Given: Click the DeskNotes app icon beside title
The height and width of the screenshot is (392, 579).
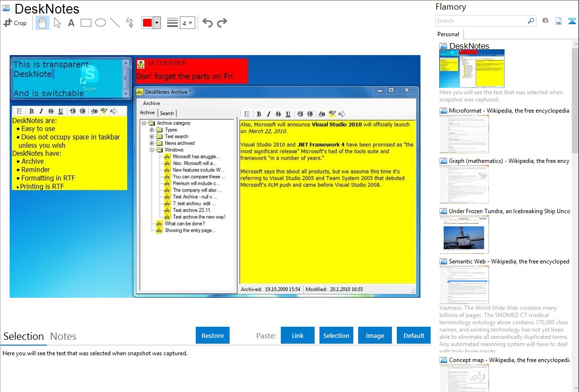Looking at the screenshot, I should coord(6,8).
